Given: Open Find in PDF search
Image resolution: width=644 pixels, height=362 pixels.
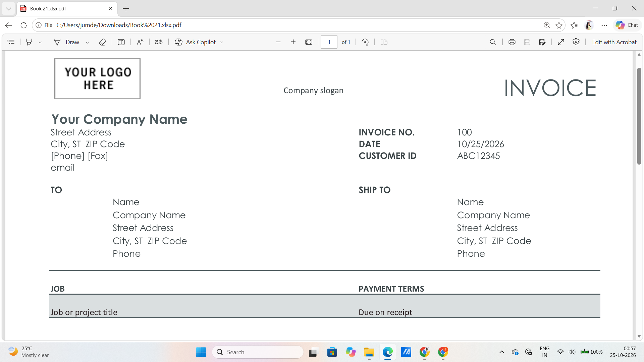Looking at the screenshot, I should (493, 42).
